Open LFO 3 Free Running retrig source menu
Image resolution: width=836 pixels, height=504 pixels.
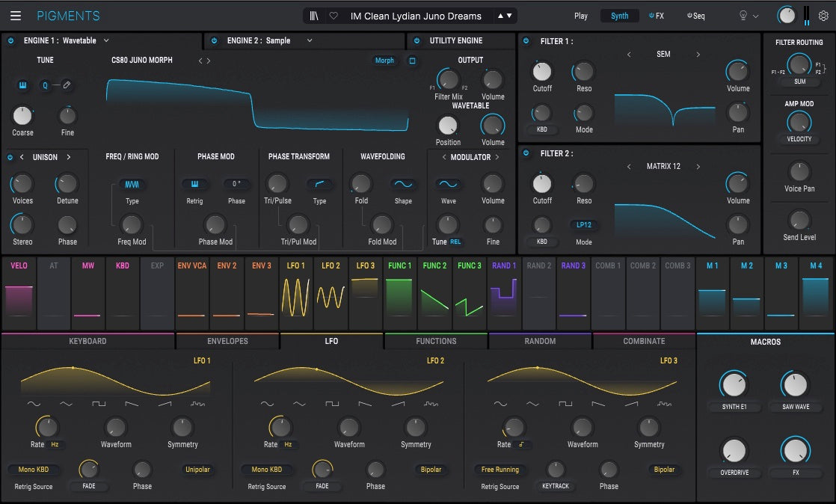[x=500, y=470]
